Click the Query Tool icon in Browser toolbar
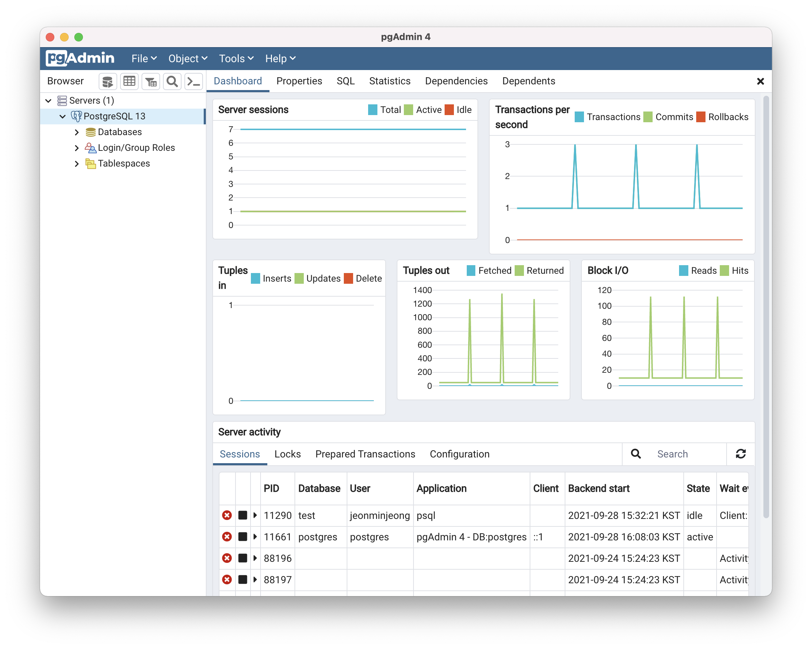Image resolution: width=812 pixels, height=649 pixels. point(108,81)
